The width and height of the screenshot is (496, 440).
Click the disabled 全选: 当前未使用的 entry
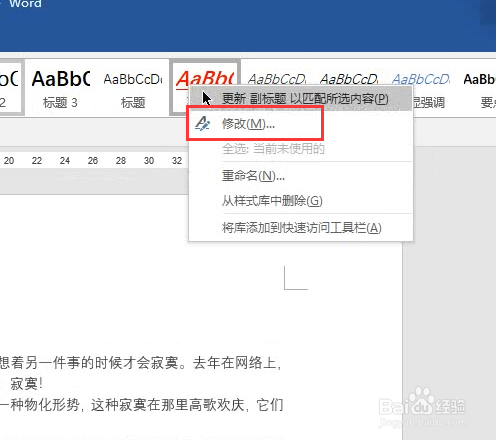click(301, 149)
